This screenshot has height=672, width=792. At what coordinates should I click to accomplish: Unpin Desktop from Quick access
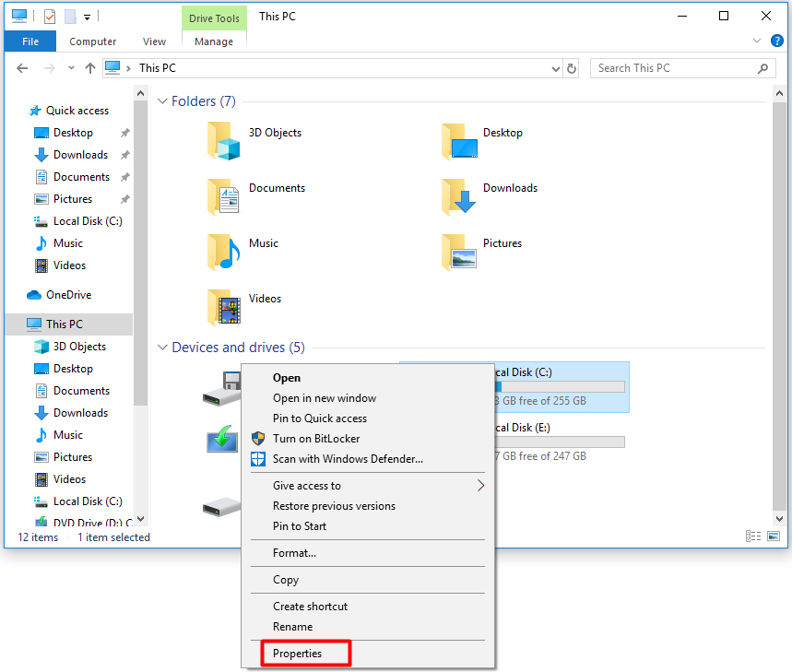point(124,133)
